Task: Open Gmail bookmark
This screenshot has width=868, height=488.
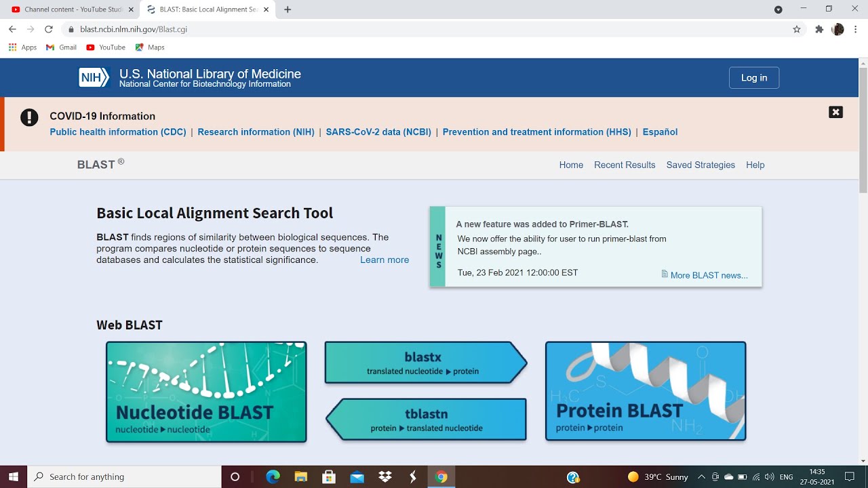Action: pos(61,47)
